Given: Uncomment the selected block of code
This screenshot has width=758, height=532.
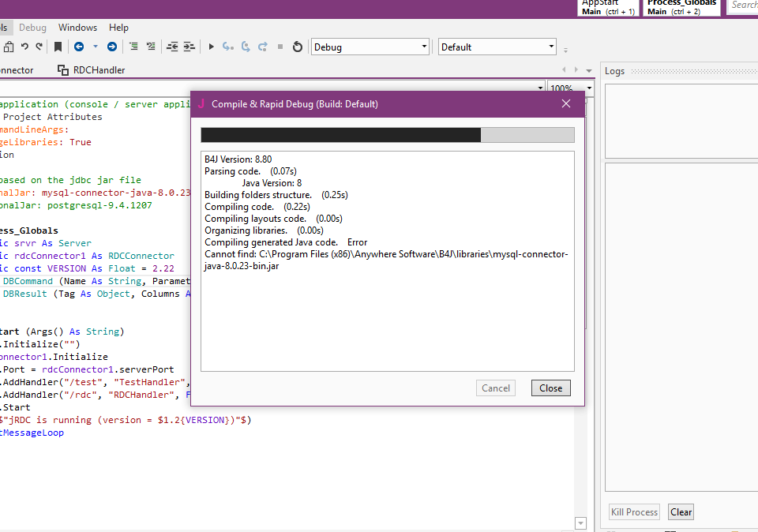Looking at the screenshot, I should tap(151, 47).
